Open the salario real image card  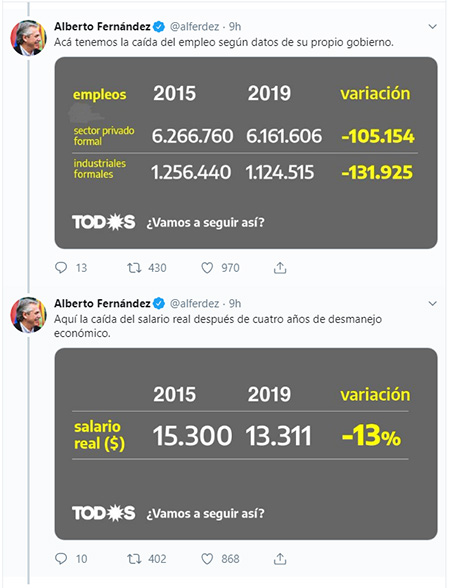(x=246, y=444)
